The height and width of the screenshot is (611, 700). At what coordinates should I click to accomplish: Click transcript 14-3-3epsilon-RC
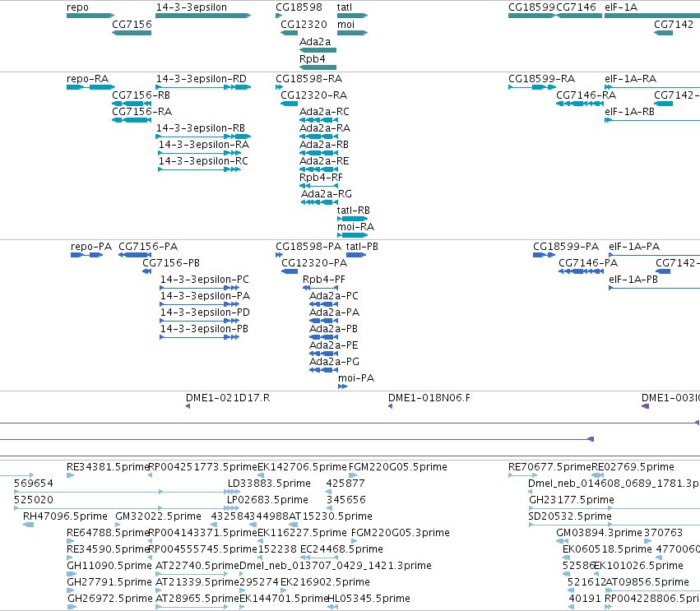coord(200,169)
